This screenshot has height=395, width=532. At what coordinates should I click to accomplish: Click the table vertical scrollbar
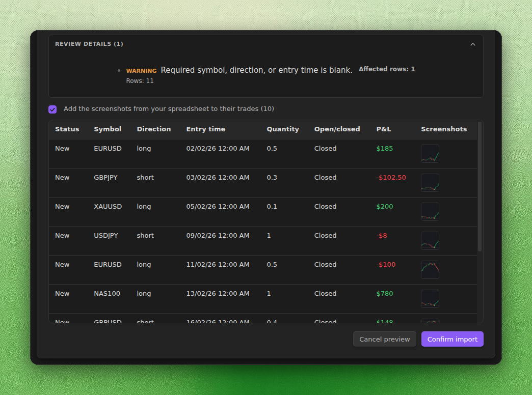click(480, 186)
